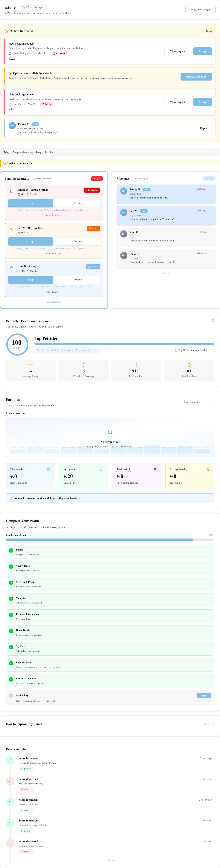220x868 pixels.
Task: Click star icon in Average booking card
Action: 208,469
